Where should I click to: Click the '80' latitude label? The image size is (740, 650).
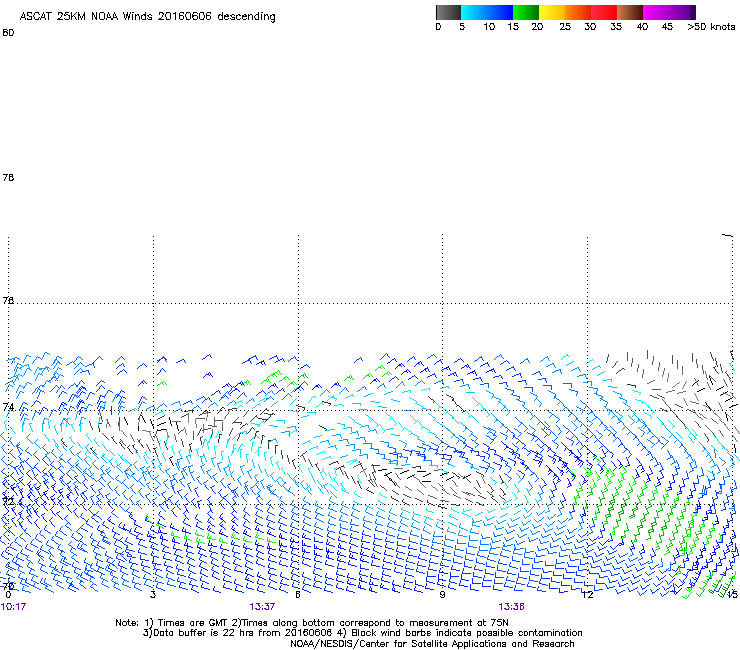tap(8, 33)
